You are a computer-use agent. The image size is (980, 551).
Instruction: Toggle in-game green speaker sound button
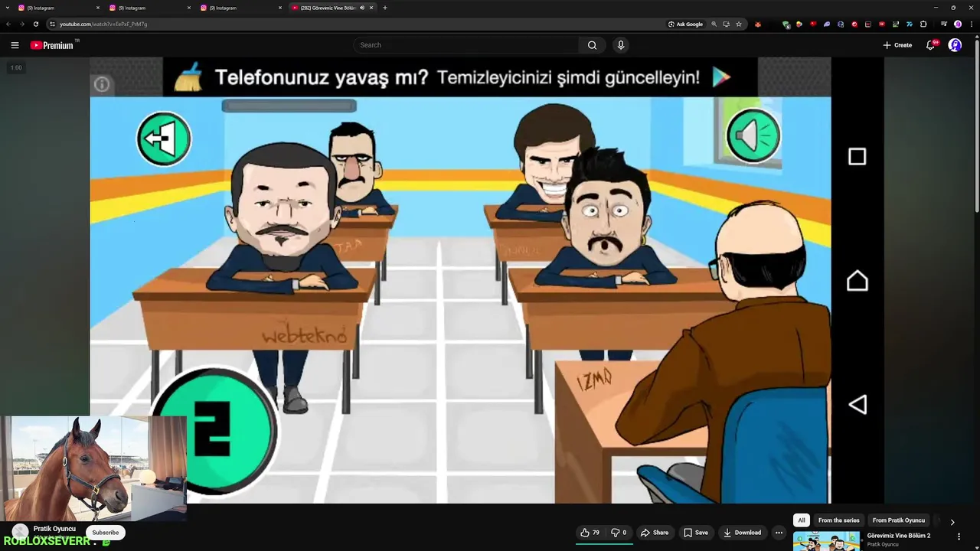pyautogui.click(x=753, y=136)
